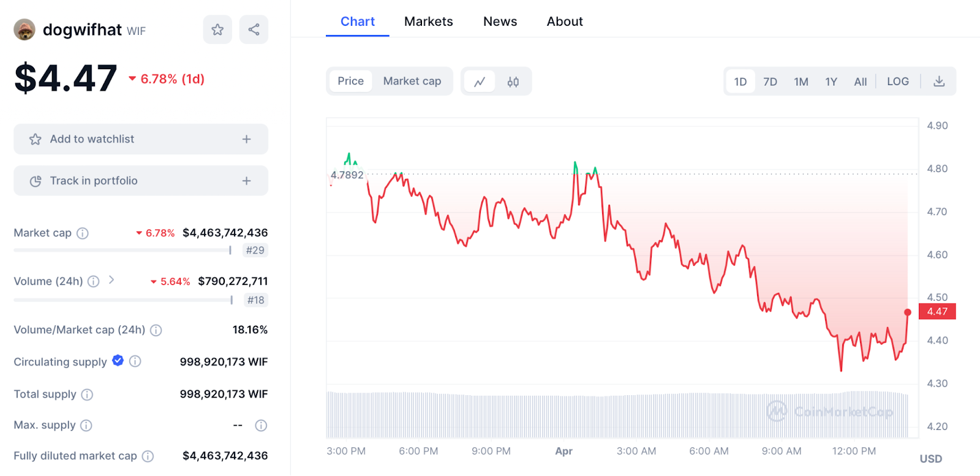The height and width of the screenshot is (476, 980).
Task: Open the Max. supply info icon
Action: click(86, 425)
